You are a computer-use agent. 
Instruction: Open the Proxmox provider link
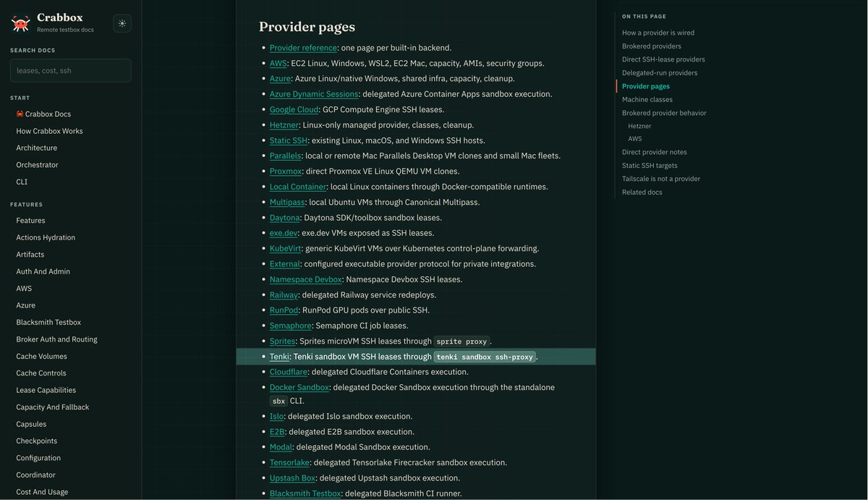[286, 171]
